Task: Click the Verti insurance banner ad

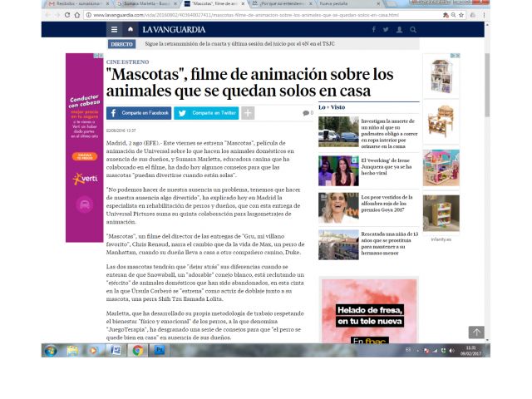Action: [x=85, y=148]
